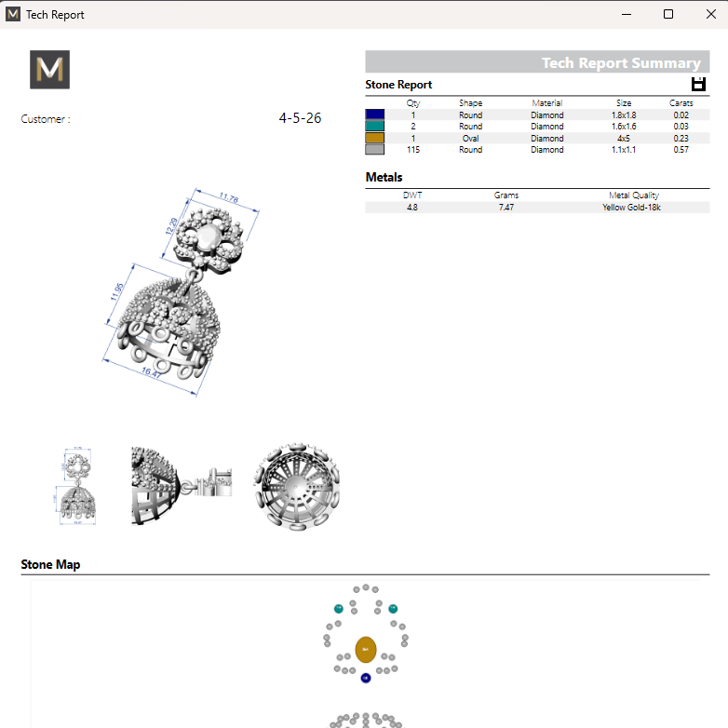This screenshot has width=728, height=728.
Task: Click the DWT column header
Action: pyautogui.click(x=412, y=195)
